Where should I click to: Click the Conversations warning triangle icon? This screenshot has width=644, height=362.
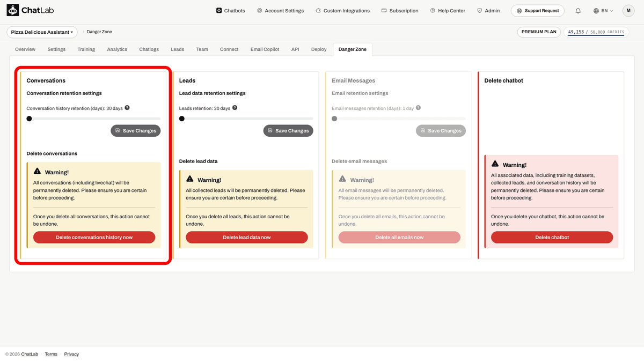click(x=37, y=171)
